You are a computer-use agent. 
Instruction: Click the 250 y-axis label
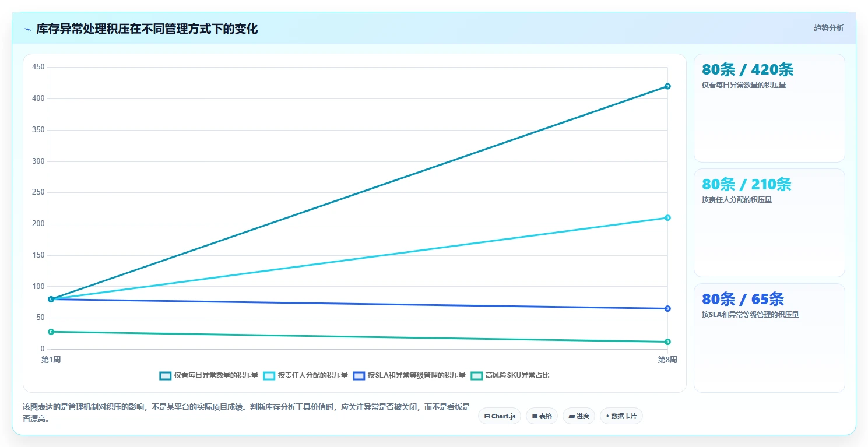pos(38,192)
